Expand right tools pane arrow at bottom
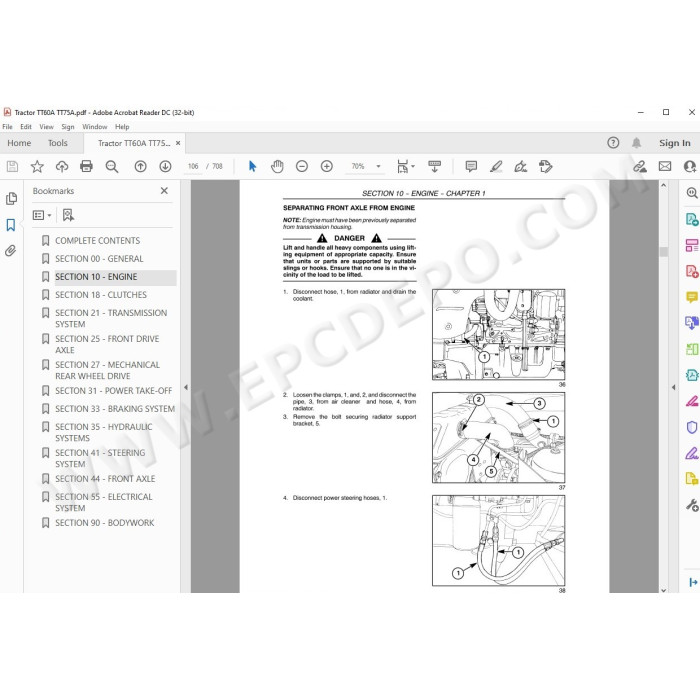Screen dimensions: 700x700 pos(692,582)
